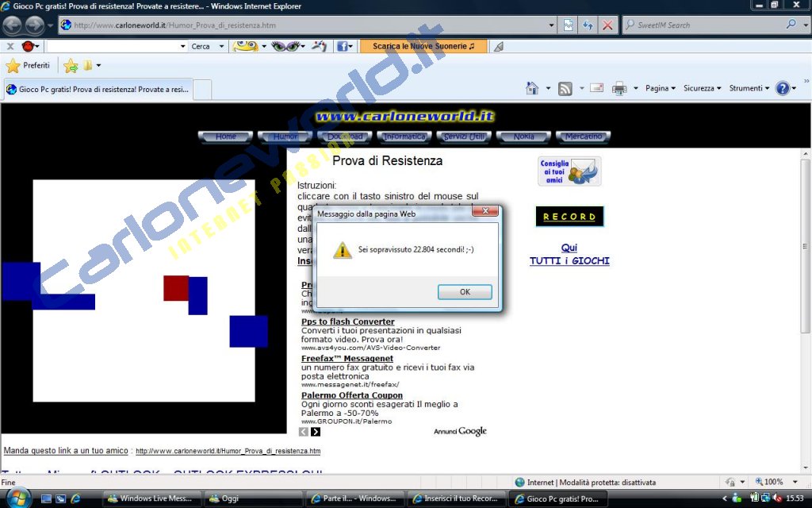Expand the address bar URL dropdown
The height and width of the screenshot is (508, 812).
click(x=552, y=25)
